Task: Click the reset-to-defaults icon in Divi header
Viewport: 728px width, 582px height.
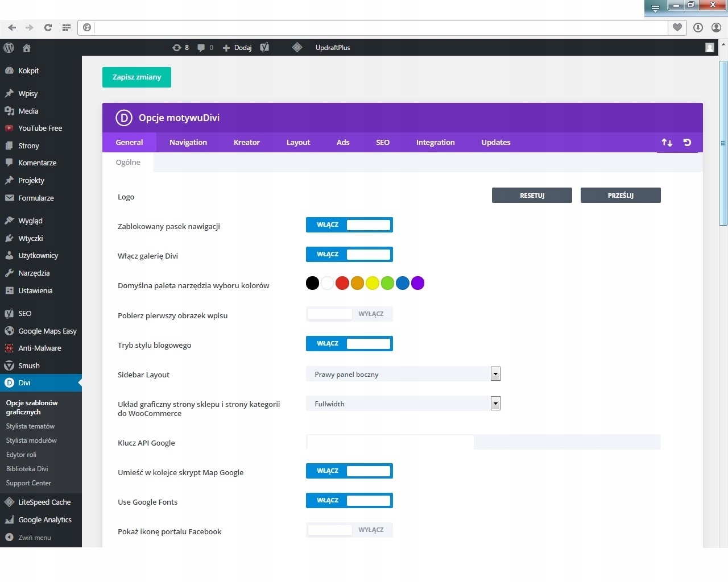Action: click(687, 143)
